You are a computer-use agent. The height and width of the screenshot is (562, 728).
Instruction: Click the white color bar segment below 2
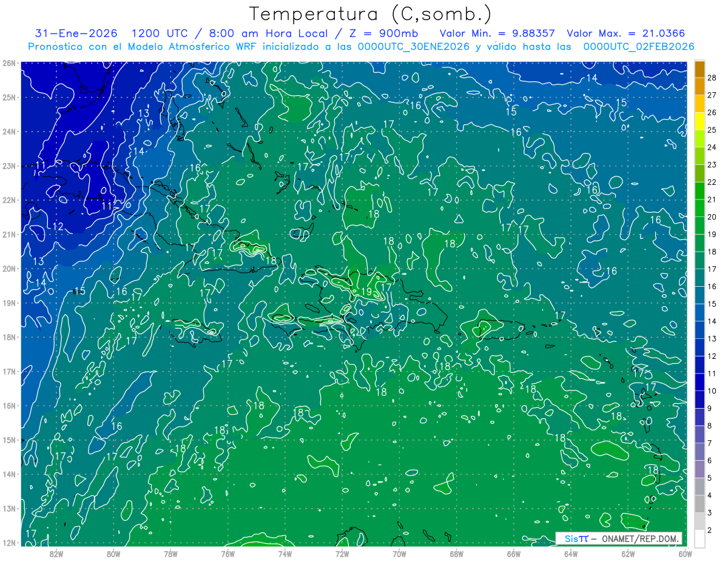pyautogui.click(x=700, y=538)
